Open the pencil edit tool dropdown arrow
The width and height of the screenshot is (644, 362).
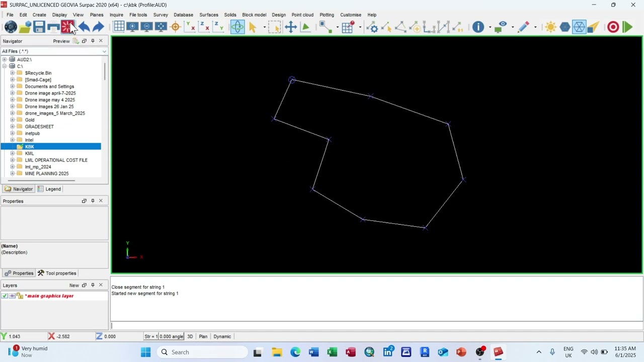coord(535,27)
